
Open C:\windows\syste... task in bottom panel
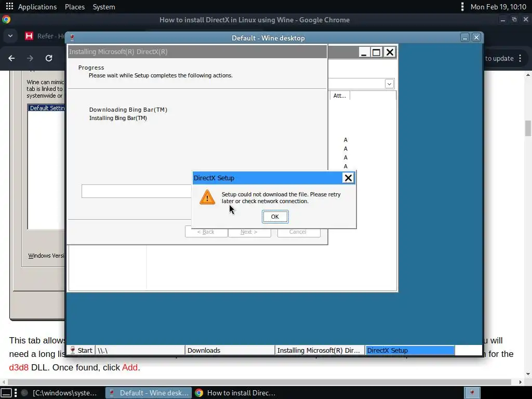(60, 393)
